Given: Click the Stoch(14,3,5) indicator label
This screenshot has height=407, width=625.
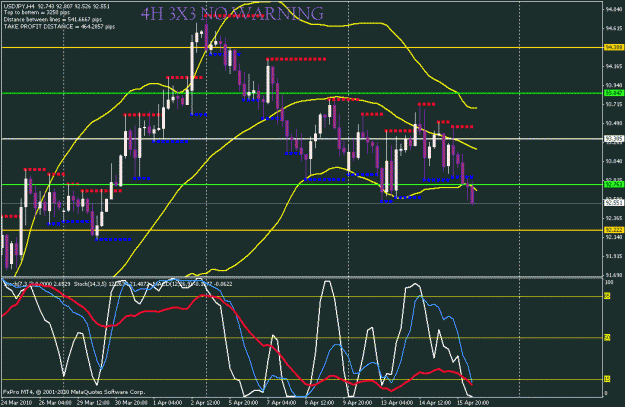Looking at the screenshot, I should (x=113, y=284).
